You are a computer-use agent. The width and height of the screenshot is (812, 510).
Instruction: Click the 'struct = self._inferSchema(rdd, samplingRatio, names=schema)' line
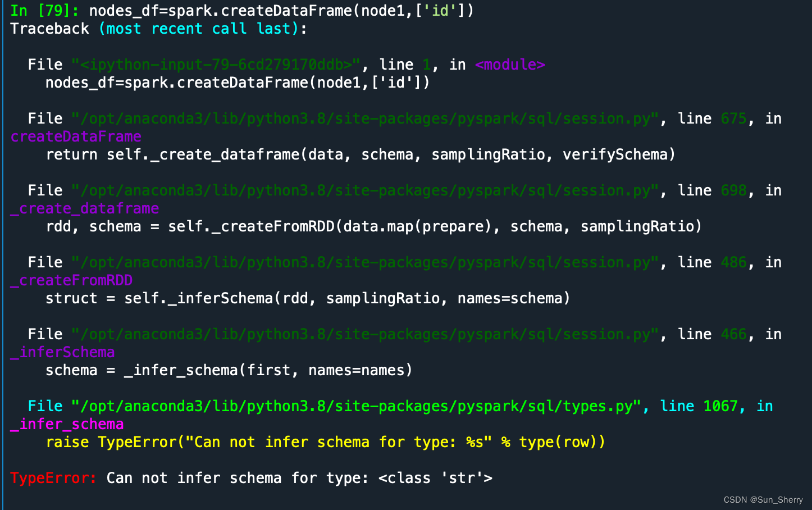click(308, 298)
